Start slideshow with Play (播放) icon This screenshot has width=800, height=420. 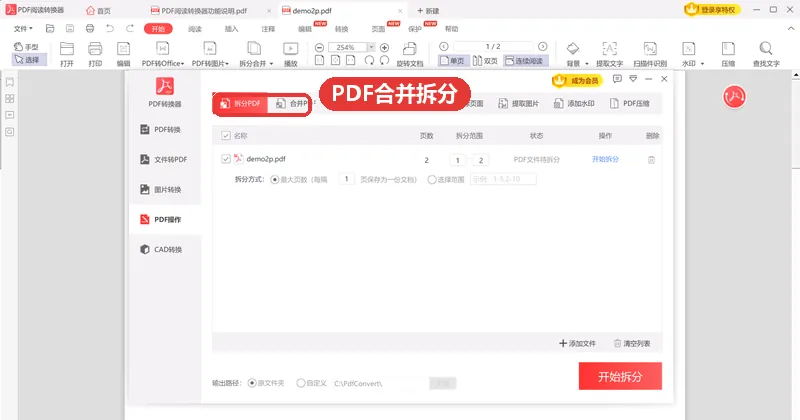290,54
